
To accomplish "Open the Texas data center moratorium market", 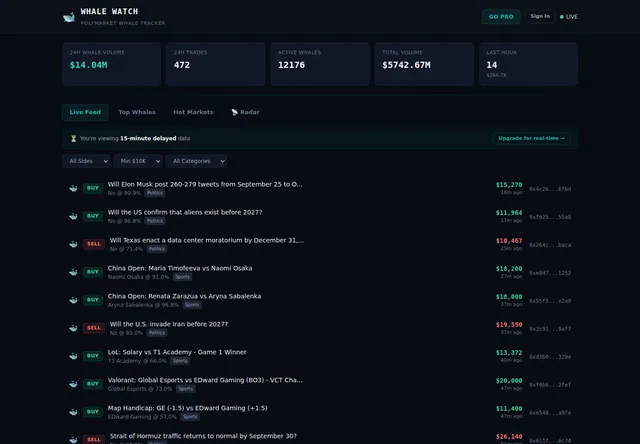I will click(x=207, y=240).
